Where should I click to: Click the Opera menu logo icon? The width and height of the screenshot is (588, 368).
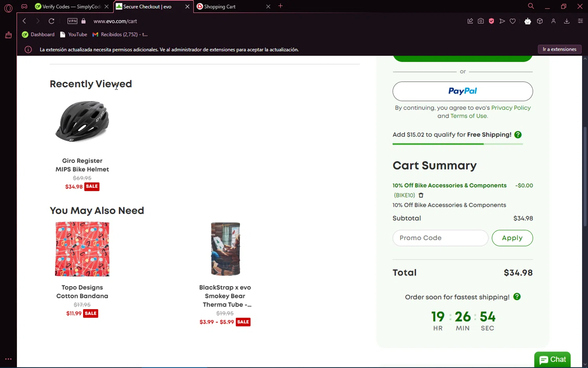tap(8, 8)
